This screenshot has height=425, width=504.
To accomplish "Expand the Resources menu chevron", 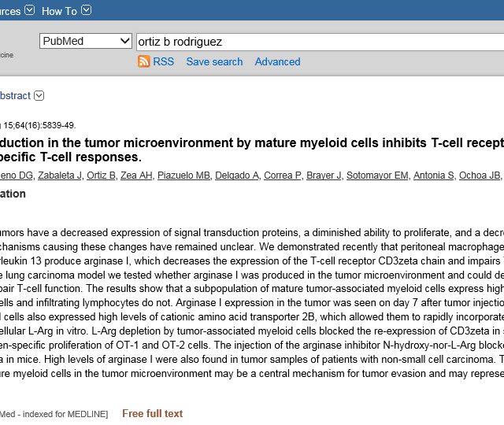I will 30,11.
